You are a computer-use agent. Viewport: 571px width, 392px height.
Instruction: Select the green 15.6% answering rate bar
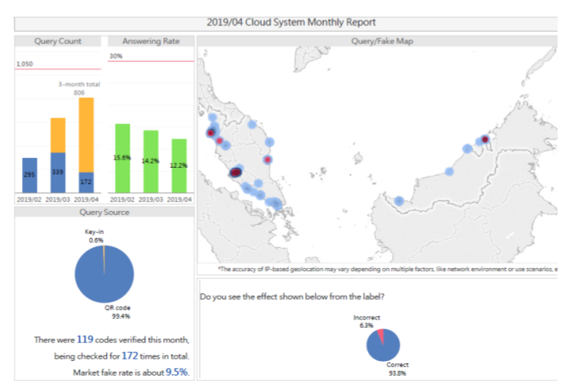click(x=122, y=158)
